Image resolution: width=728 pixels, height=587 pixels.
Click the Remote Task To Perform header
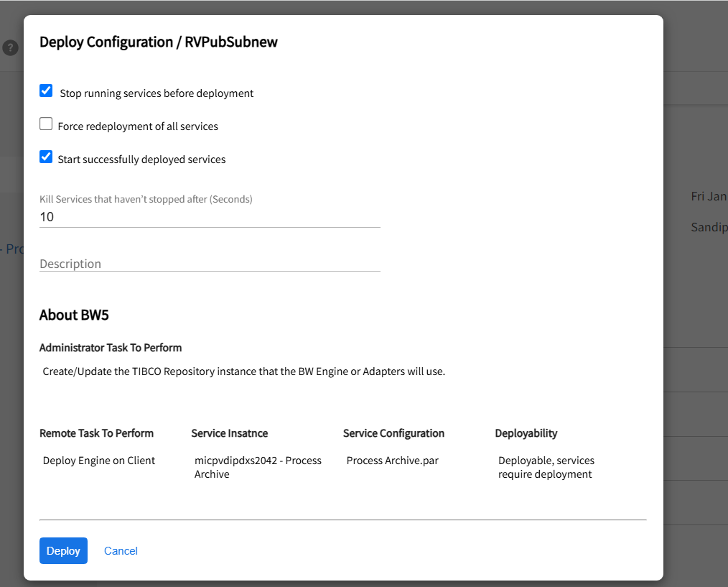pos(96,433)
